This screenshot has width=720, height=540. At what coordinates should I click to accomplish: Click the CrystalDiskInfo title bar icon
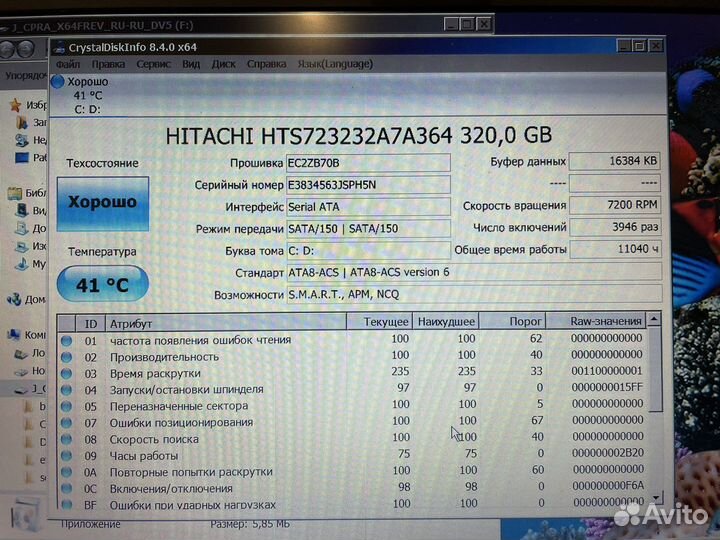59,47
